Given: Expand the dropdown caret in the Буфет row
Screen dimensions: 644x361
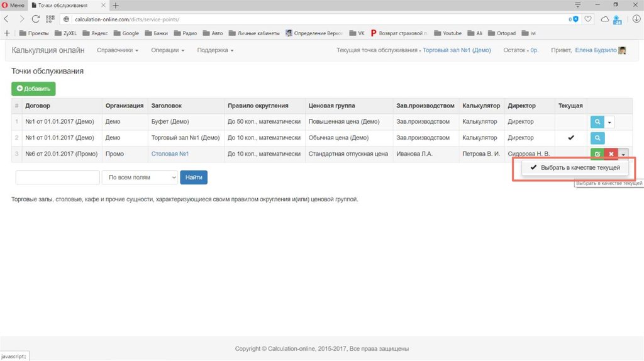Looking at the screenshot, I should point(609,122).
